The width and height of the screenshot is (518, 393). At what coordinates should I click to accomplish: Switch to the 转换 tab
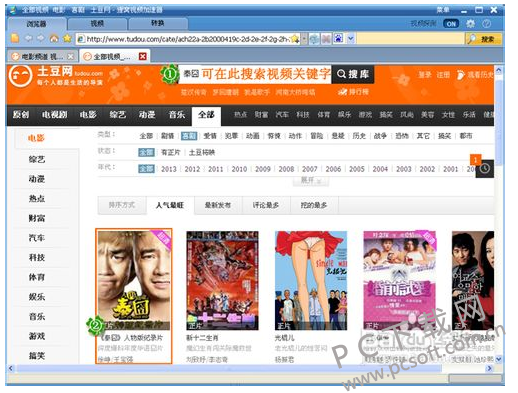coord(158,23)
